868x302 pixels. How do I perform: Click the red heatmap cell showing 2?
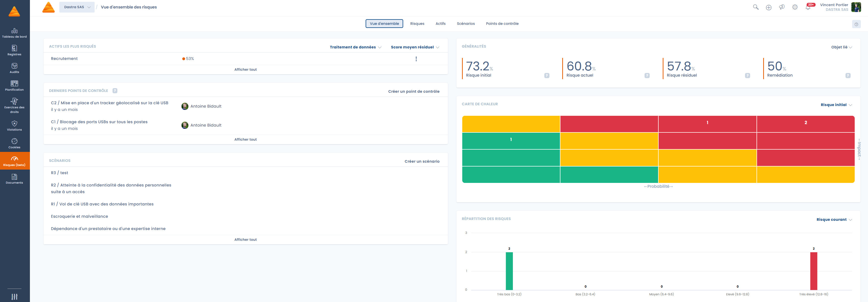pos(805,123)
